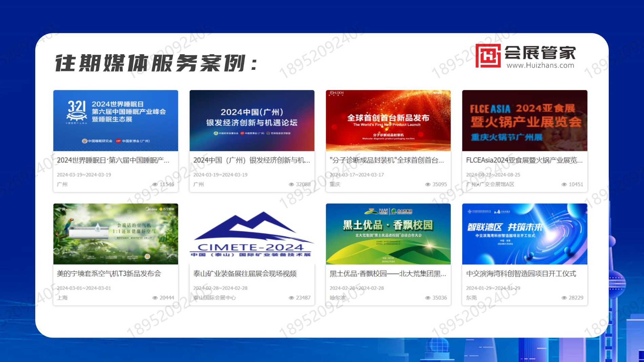The width and height of the screenshot is (644, 362).
Task: Open the 银发经济创新与机遇论坛 banner image
Action: [x=252, y=120]
